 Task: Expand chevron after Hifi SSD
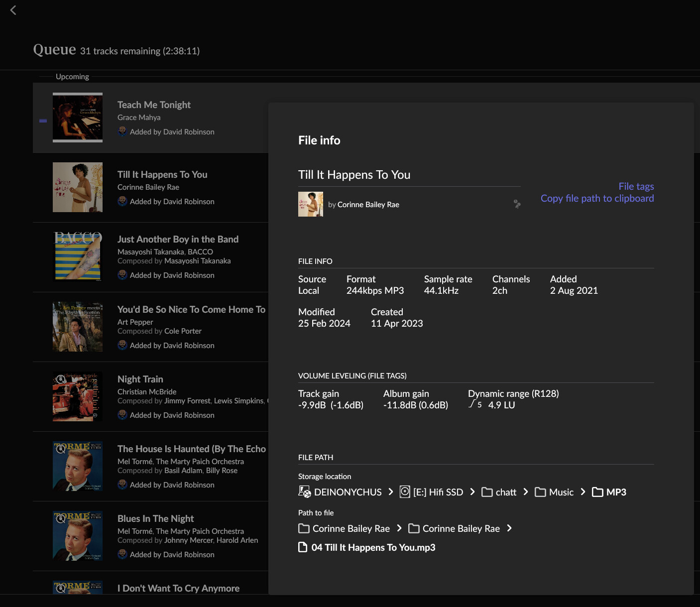point(472,492)
